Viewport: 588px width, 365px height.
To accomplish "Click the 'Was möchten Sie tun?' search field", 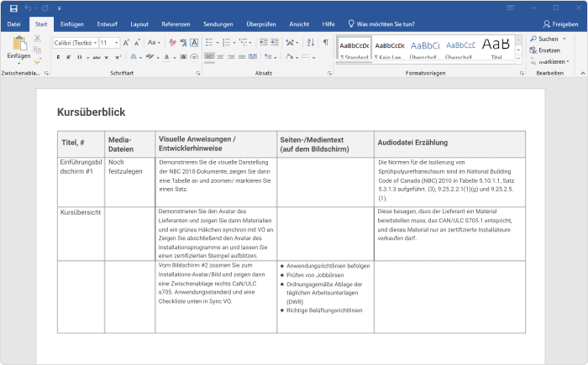I will coord(381,24).
